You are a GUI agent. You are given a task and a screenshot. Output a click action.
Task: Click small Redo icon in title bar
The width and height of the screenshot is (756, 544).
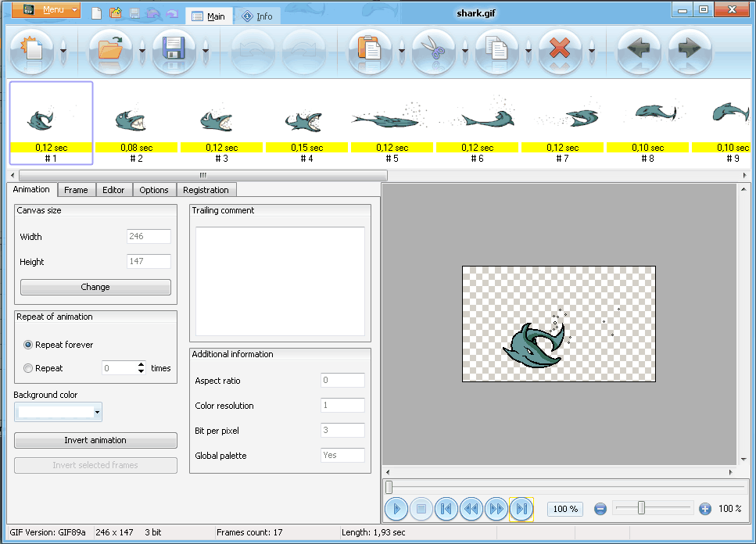[x=172, y=13]
